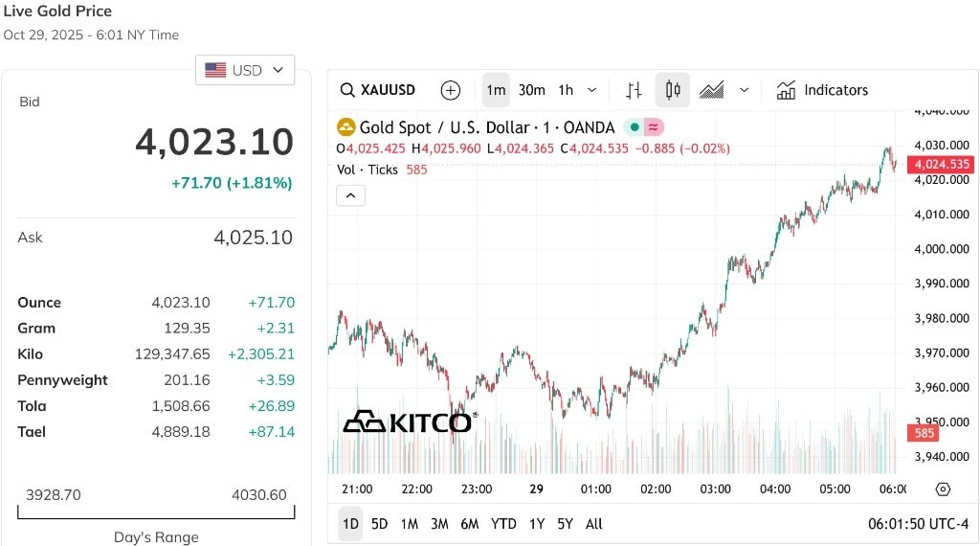The width and height of the screenshot is (980, 546).
Task: Click the add symbol plus icon
Action: click(x=450, y=90)
